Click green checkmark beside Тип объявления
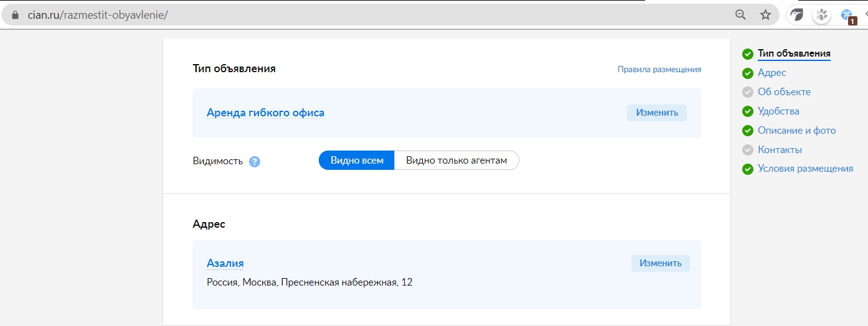This screenshot has height=326, width=868. click(x=747, y=54)
